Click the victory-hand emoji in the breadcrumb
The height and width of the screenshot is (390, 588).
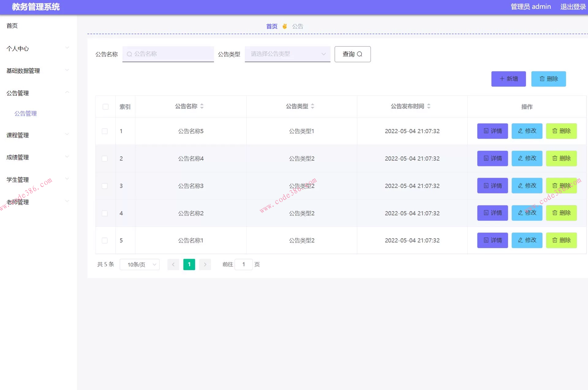[284, 26]
